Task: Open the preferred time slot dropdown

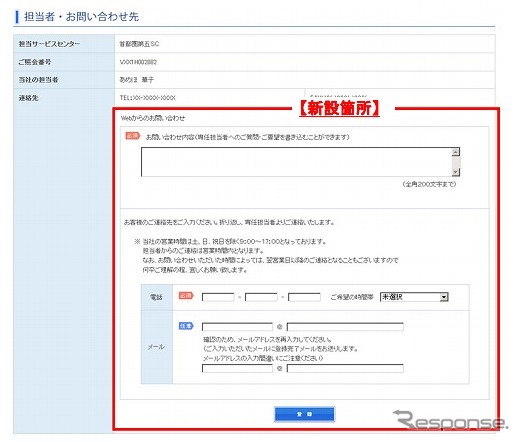Action: 414,297
